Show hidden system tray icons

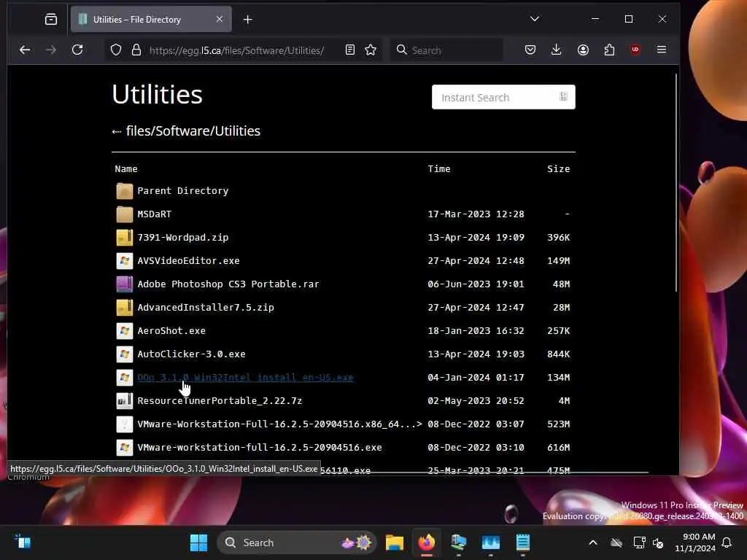tap(593, 542)
